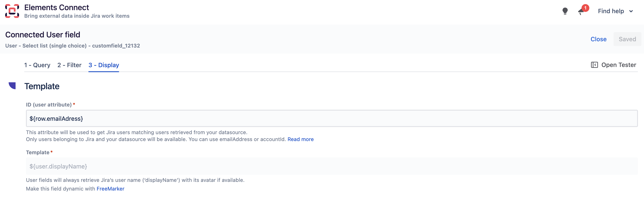
Task: Open the Read more link
Action: (301, 139)
